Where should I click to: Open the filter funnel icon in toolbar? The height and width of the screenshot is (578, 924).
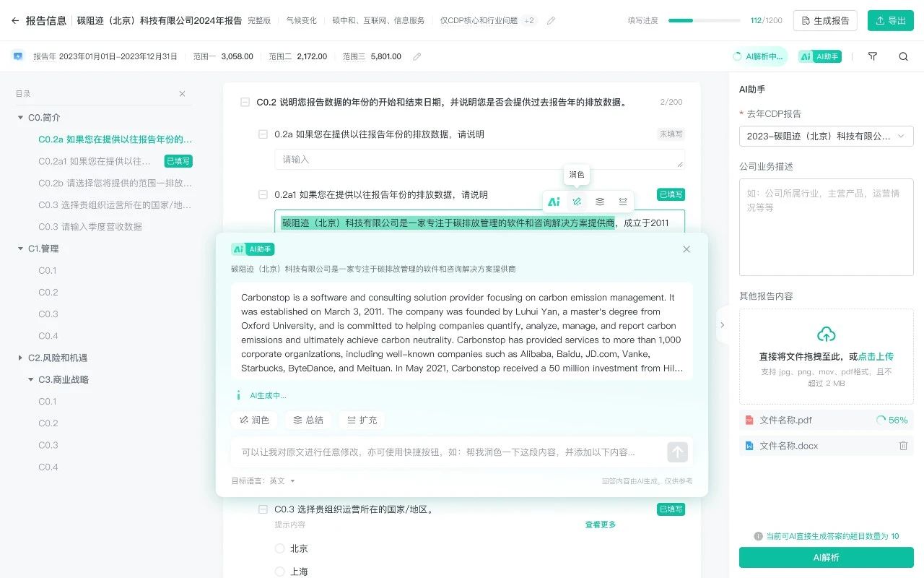pos(873,56)
